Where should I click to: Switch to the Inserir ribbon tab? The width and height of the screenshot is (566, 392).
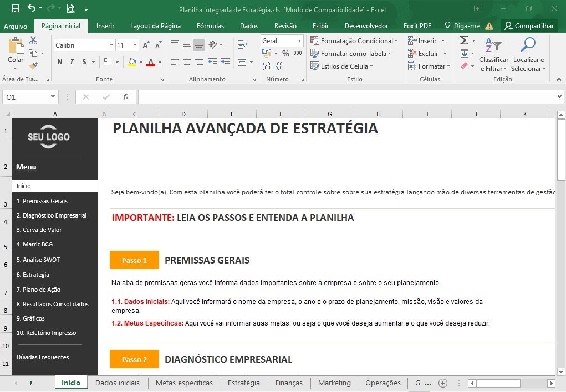(x=105, y=26)
